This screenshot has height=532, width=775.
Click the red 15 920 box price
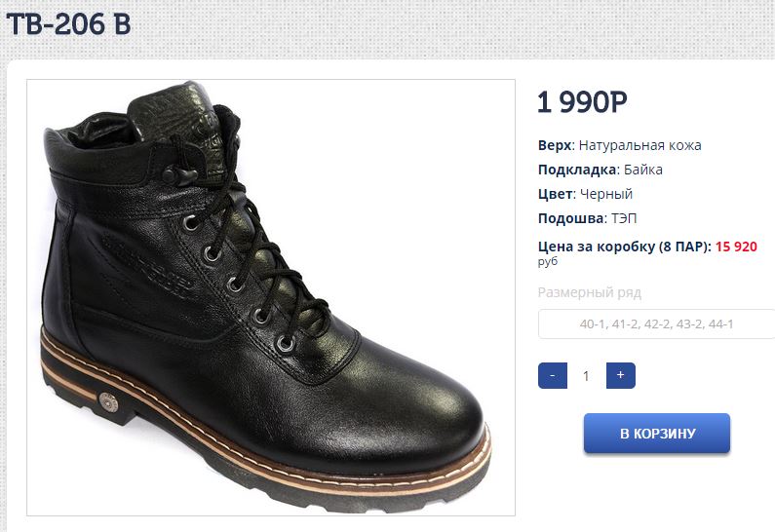click(736, 246)
